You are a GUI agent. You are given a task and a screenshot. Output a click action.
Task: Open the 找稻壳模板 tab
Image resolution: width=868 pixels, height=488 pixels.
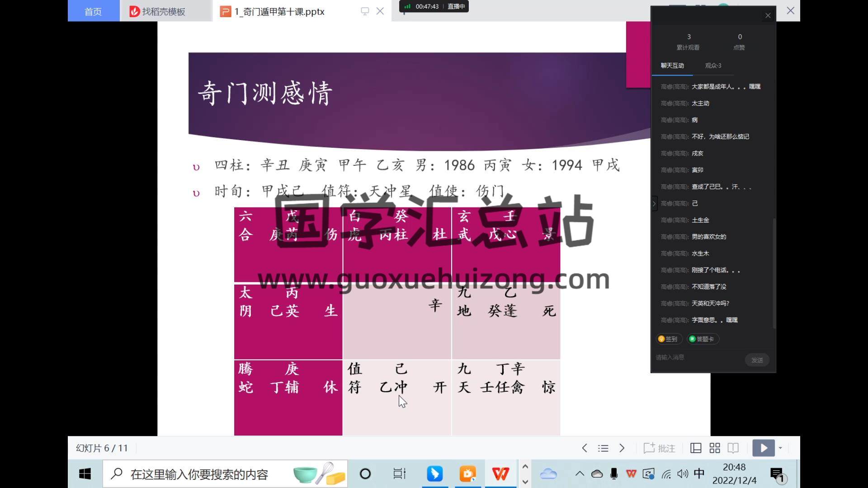tap(163, 11)
